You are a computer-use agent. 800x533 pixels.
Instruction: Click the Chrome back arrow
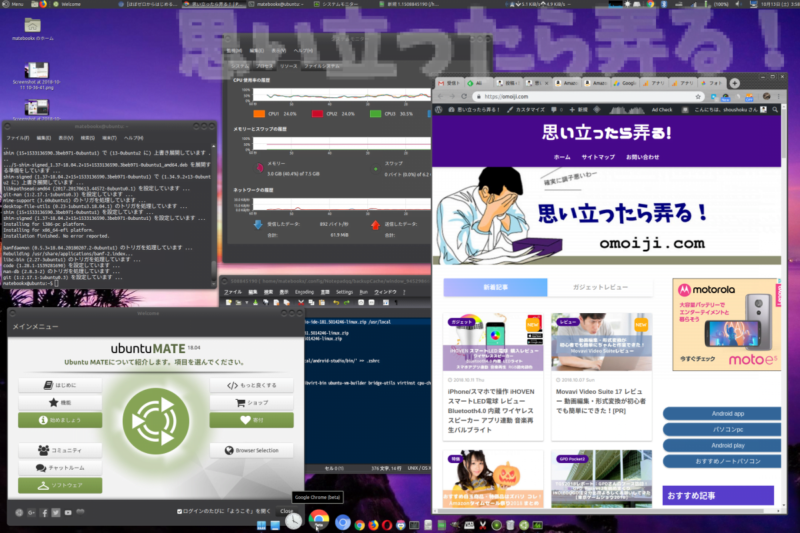[x=441, y=96]
